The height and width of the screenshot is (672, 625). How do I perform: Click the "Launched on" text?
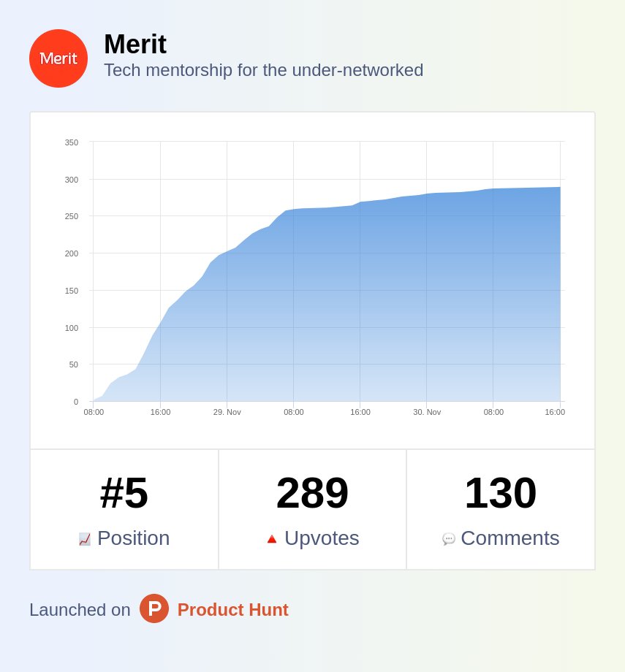[x=80, y=609]
